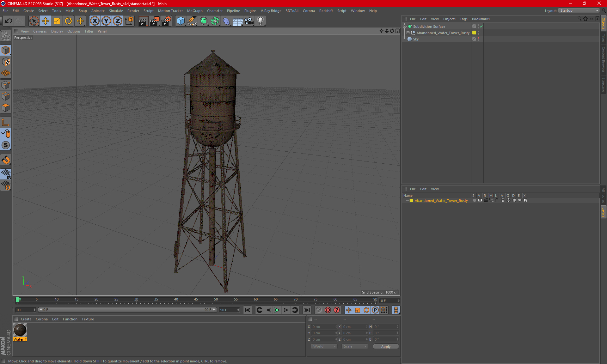
Task: Open the Objects manager Tags menu
Action: [x=463, y=19]
